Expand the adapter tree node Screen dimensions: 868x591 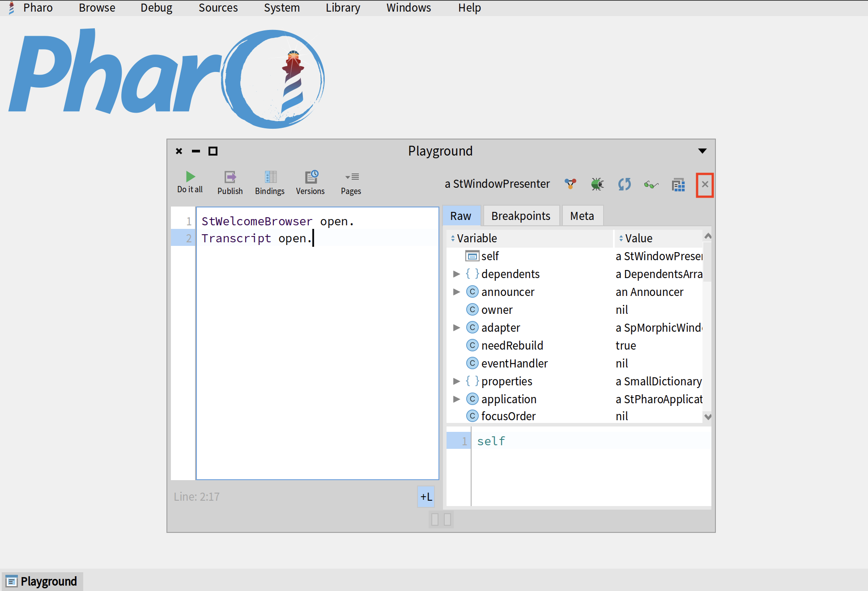[456, 328]
